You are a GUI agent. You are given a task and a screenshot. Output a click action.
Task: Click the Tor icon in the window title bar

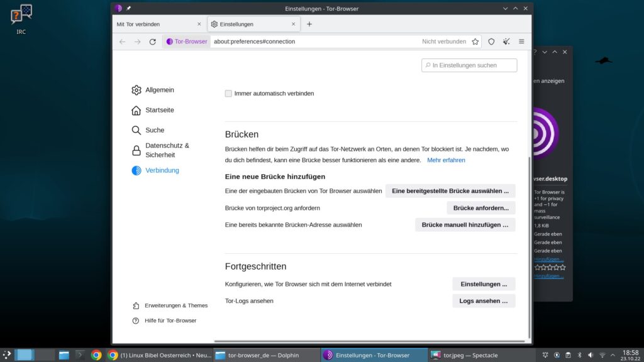[x=118, y=8]
